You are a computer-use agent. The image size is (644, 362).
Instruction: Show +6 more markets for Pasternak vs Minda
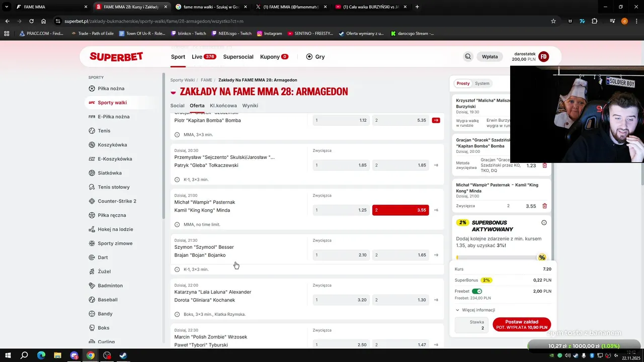(436, 210)
